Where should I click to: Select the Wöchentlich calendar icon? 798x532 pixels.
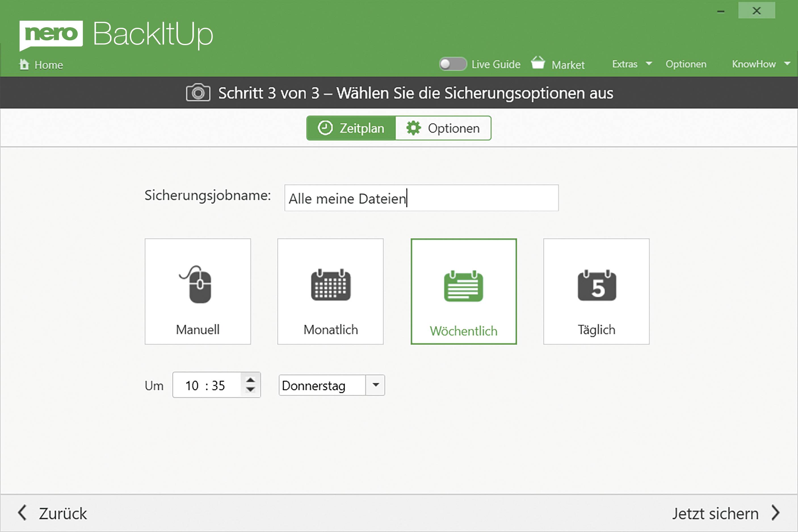point(463,286)
